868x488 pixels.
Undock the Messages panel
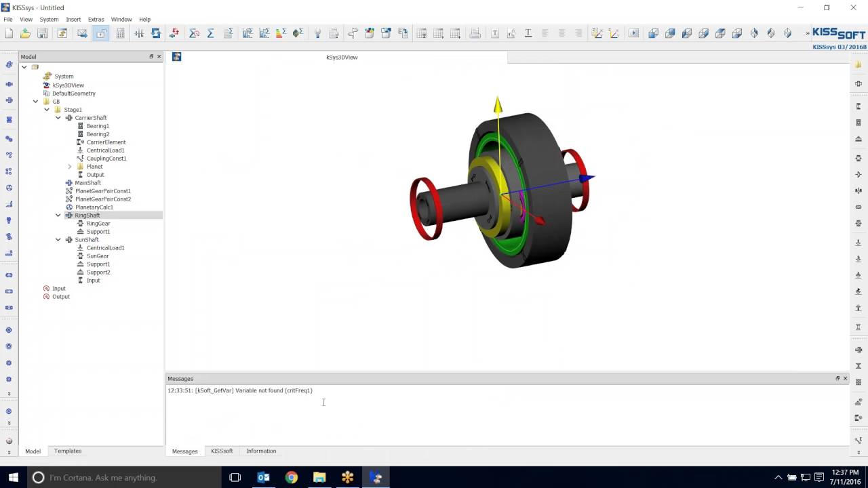coord(837,378)
